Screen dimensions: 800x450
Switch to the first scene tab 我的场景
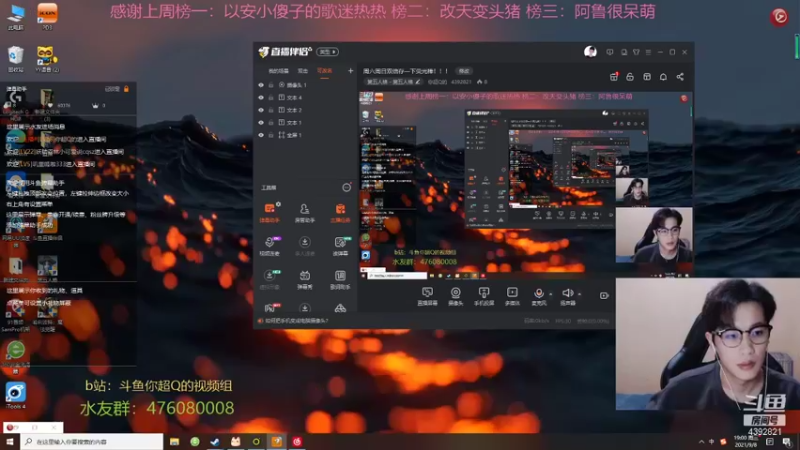coord(279,71)
